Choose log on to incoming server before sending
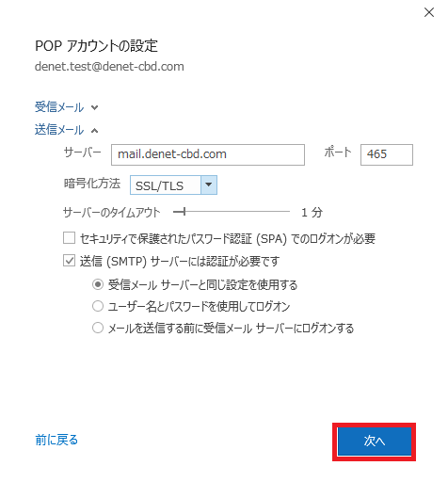This screenshot has height=498, width=448. [x=98, y=328]
